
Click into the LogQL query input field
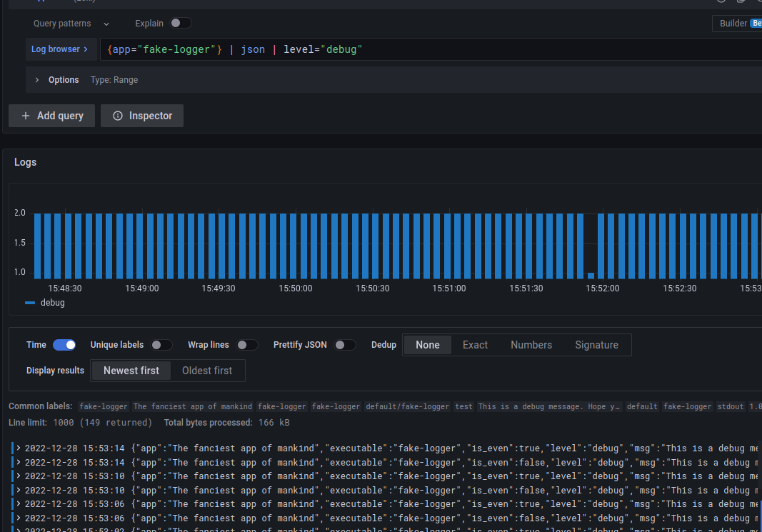[x=431, y=49]
